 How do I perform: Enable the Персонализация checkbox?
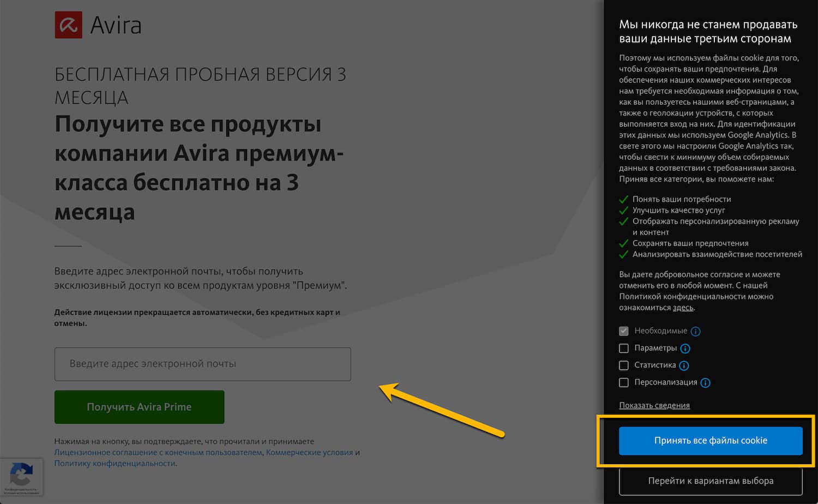(x=624, y=382)
